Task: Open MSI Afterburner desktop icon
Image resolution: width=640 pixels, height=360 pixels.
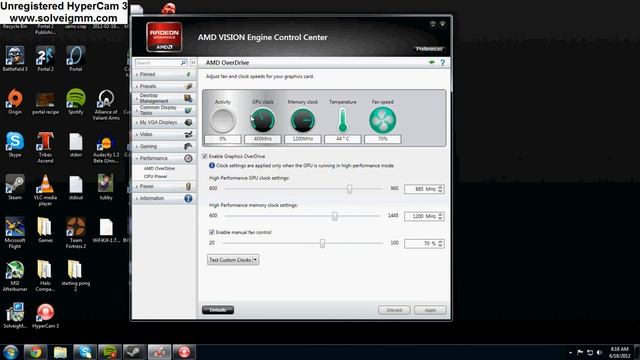Action: click(x=15, y=276)
